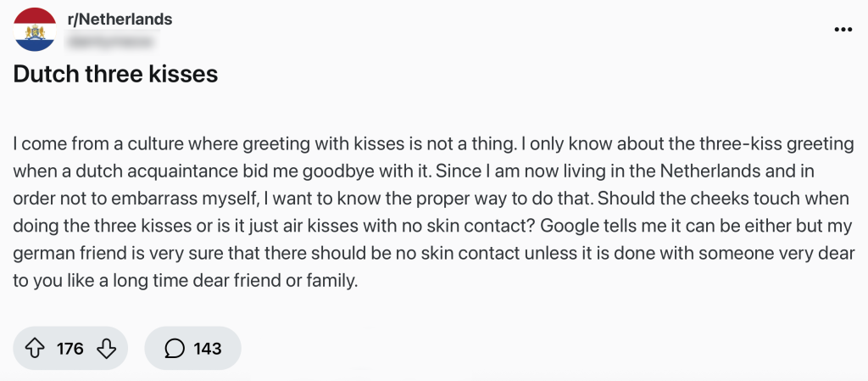
Task: Click the Netherlands flag subreddit avatar
Action: (x=35, y=28)
